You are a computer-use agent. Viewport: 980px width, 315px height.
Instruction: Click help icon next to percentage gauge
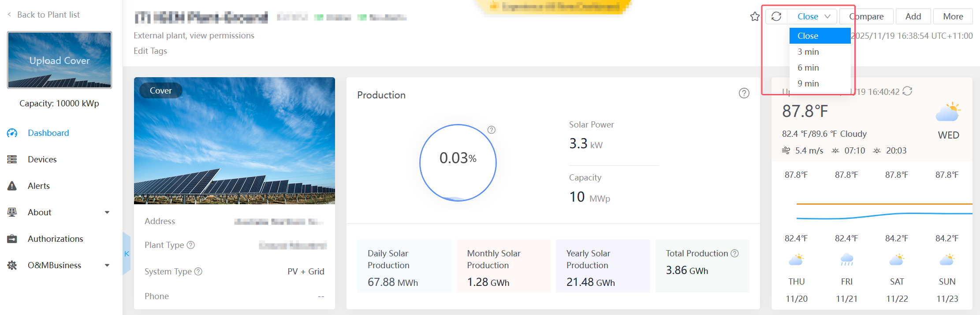[492, 130]
